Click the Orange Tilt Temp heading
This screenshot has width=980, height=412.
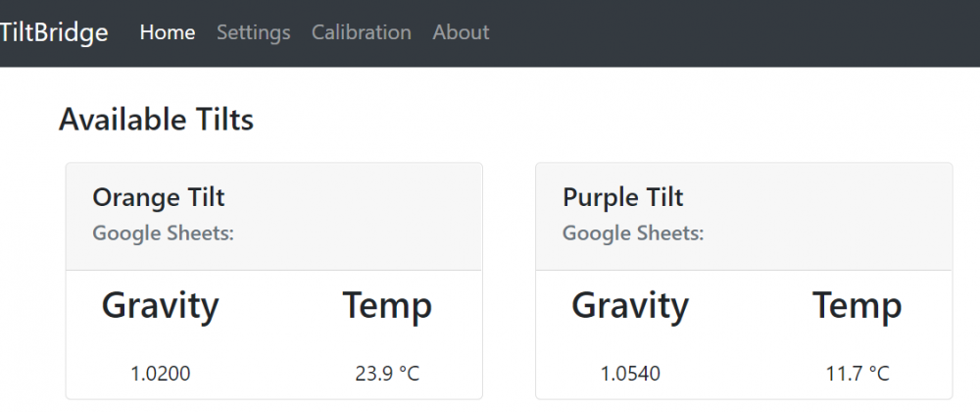[x=387, y=306]
